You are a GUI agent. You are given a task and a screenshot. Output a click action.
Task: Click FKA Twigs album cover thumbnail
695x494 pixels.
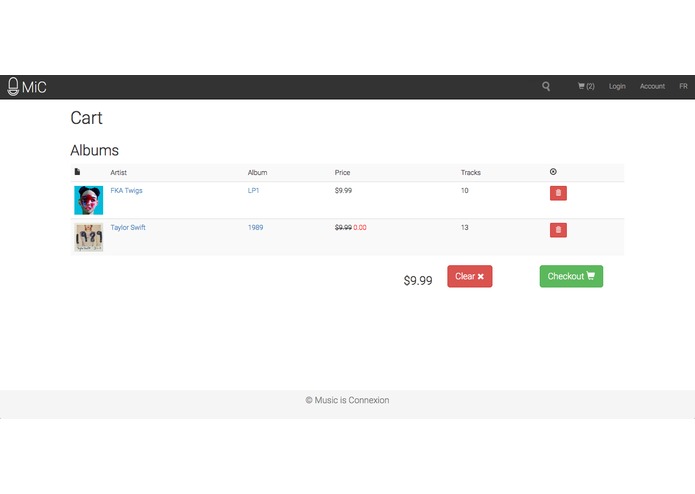tap(89, 200)
